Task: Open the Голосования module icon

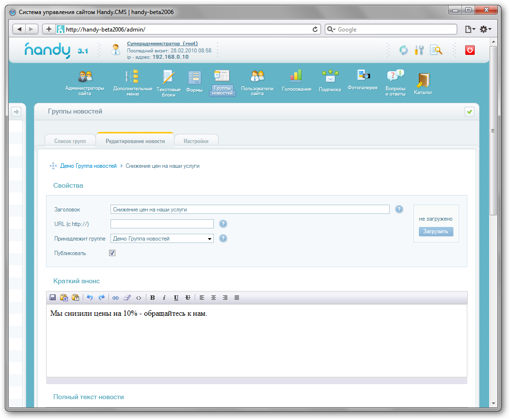Action: click(x=296, y=77)
